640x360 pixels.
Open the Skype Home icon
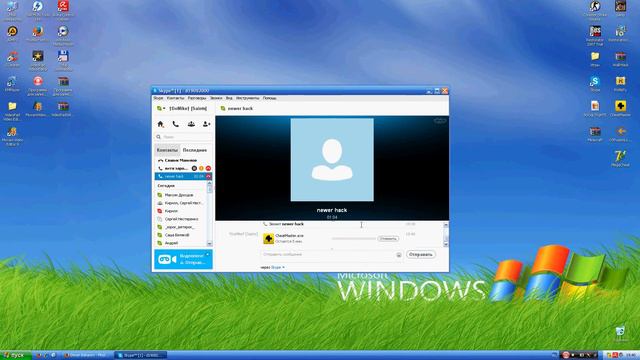pyautogui.click(x=160, y=124)
